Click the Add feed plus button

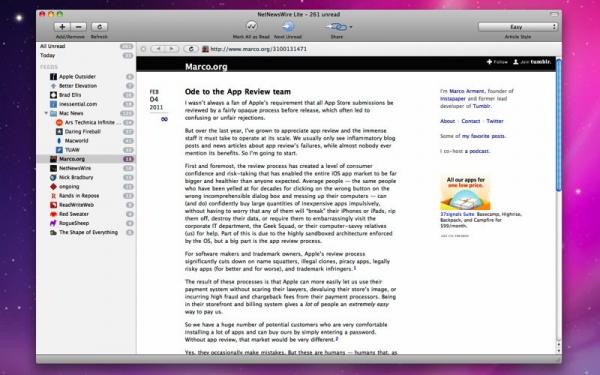62,27
